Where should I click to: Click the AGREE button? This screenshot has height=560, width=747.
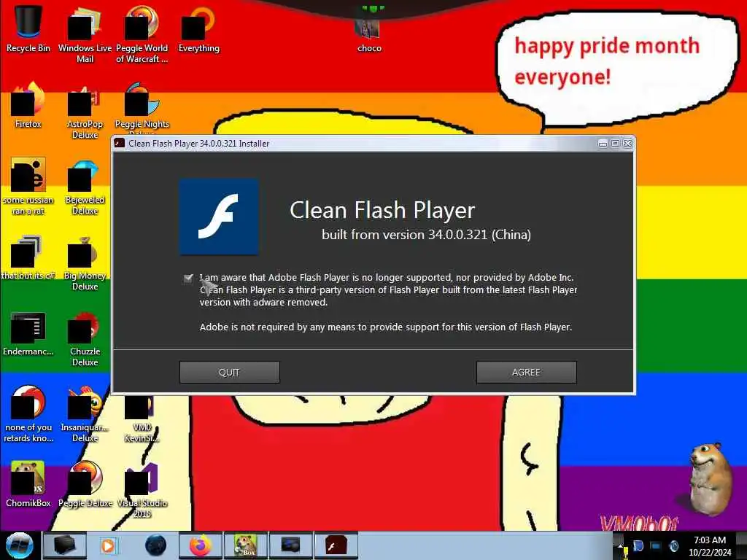click(526, 372)
